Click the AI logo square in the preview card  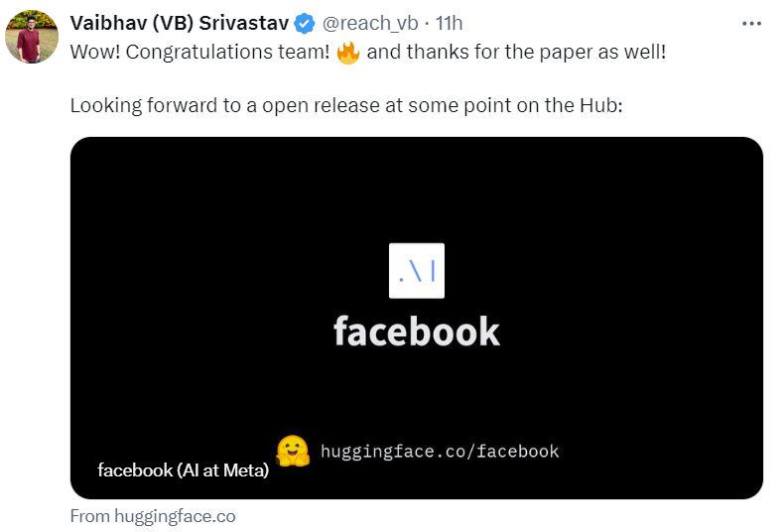[x=416, y=271]
